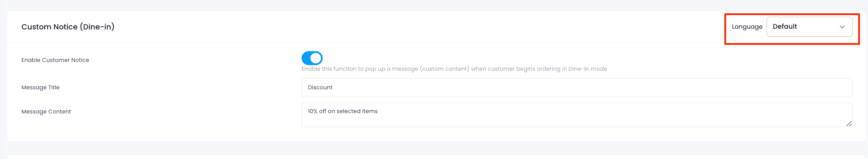Click the "Enable Customer Notice" label
868x159 pixels.
click(55, 60)
